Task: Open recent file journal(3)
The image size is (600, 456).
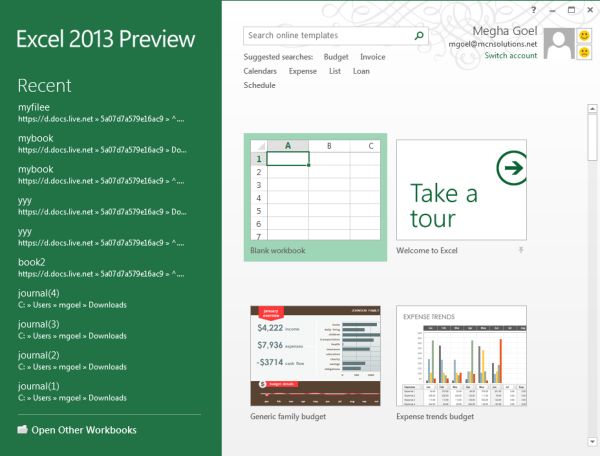Action: pos(72,329)
